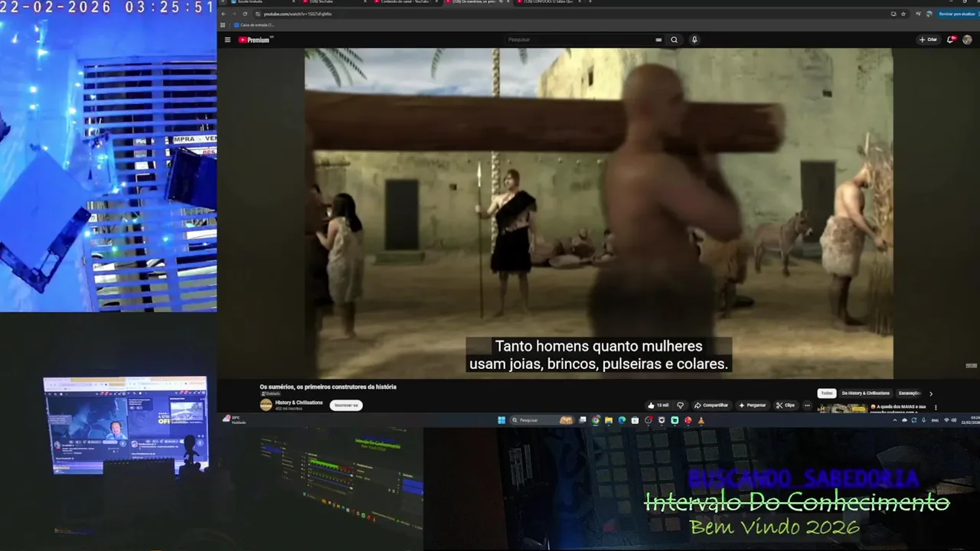
Task: Open the Criar create button
Action: tap(928, 40)
